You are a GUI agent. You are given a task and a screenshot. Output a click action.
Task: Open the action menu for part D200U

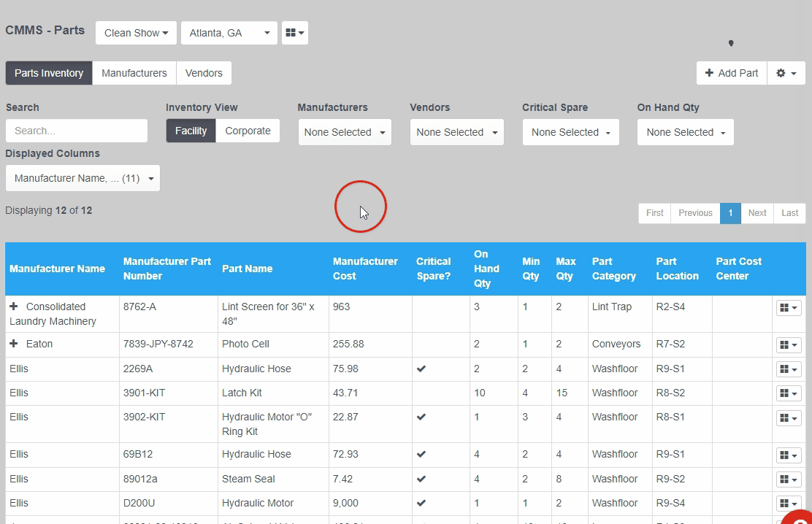click(x=789, y=504)
